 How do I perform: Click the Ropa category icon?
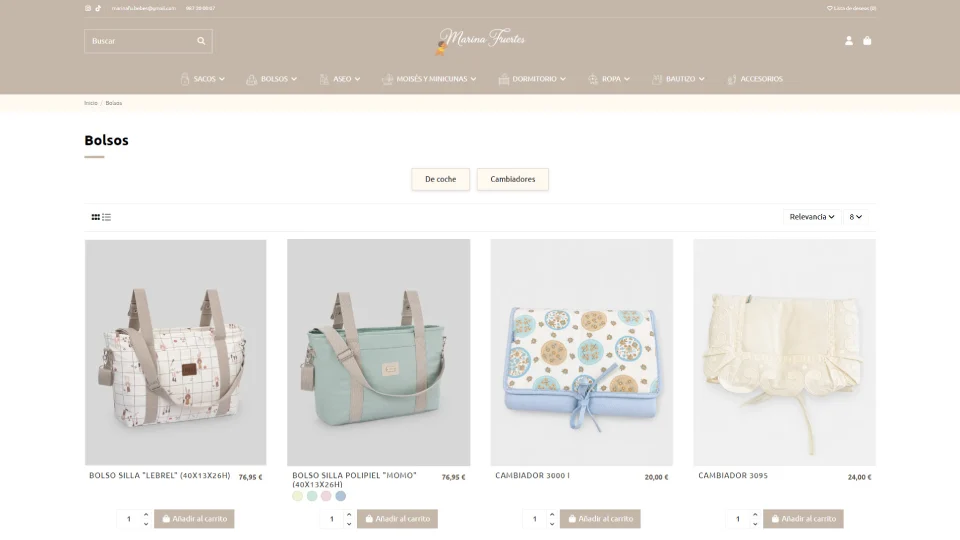coord(593,79)
